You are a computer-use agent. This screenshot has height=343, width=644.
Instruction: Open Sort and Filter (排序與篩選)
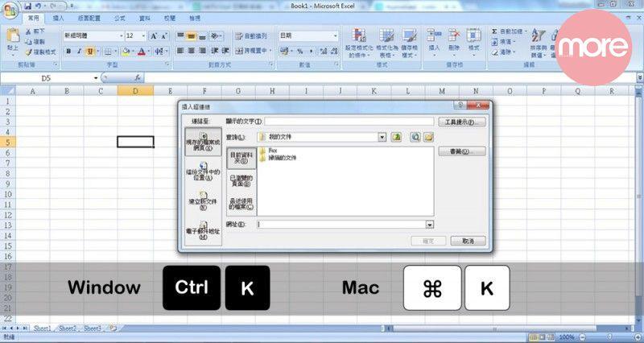[x=538, y=43]
